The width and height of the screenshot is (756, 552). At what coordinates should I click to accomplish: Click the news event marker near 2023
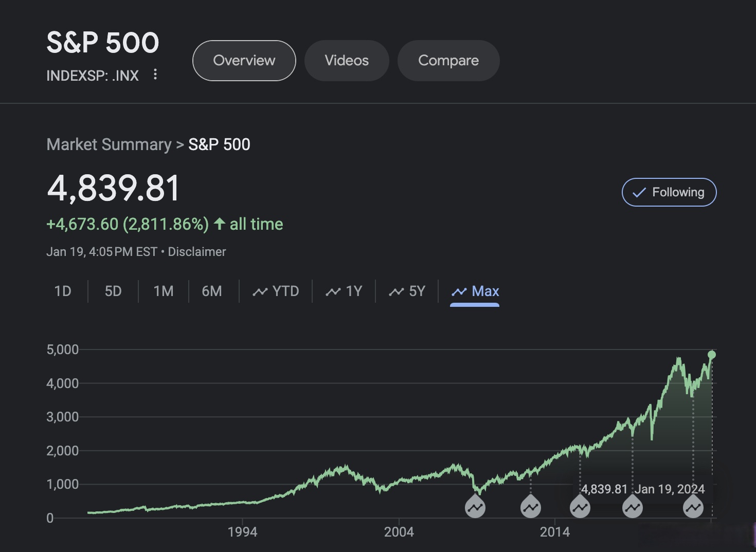point(693,508)
